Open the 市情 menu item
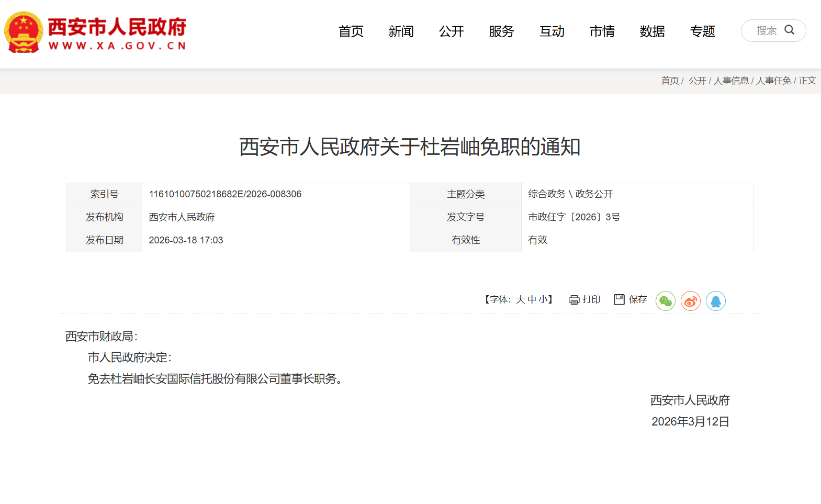821x504 pixels. coord(602,31)
